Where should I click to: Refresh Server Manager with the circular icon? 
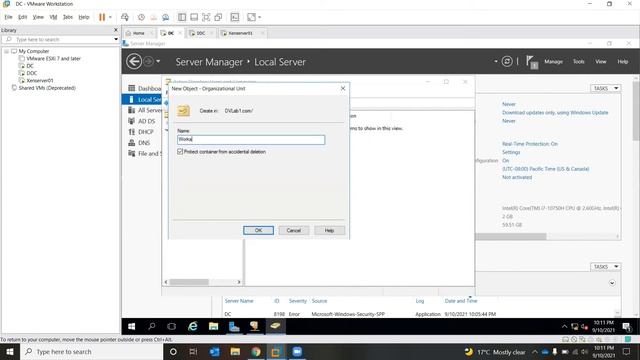[x=507, y=62]
